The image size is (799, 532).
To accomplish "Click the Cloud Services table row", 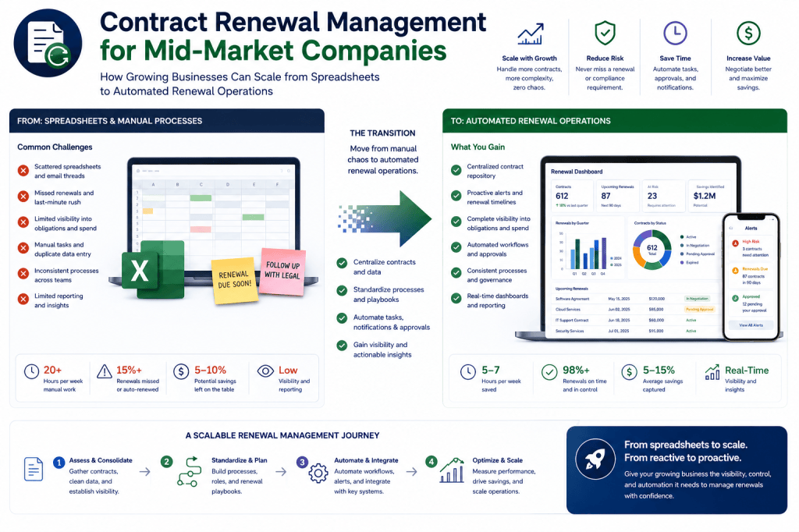I will point(635,310).
